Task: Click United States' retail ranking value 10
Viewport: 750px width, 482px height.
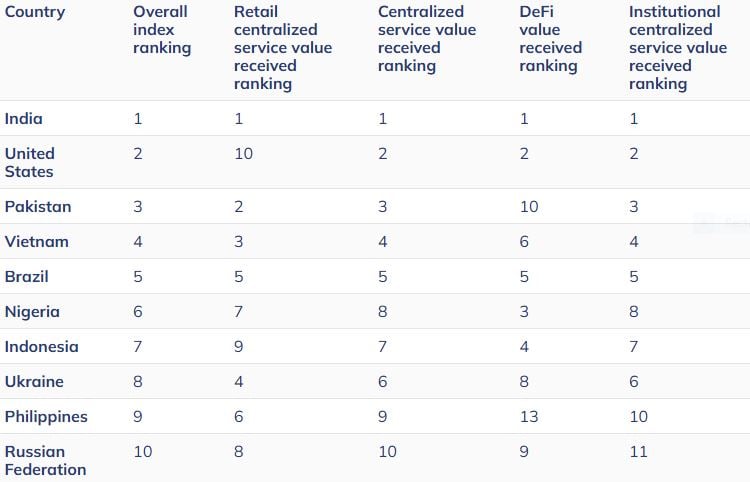Action: pyautogui.click(x=243, y=153)
